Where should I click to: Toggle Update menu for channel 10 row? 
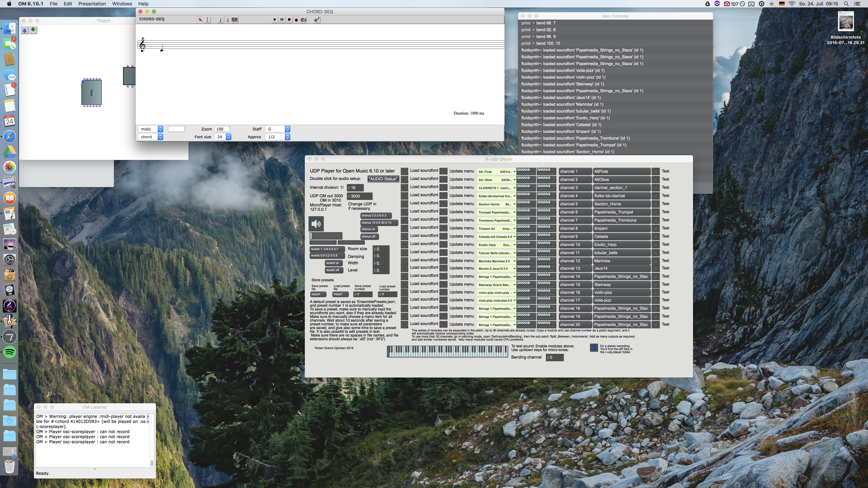(x=444, y=245)
